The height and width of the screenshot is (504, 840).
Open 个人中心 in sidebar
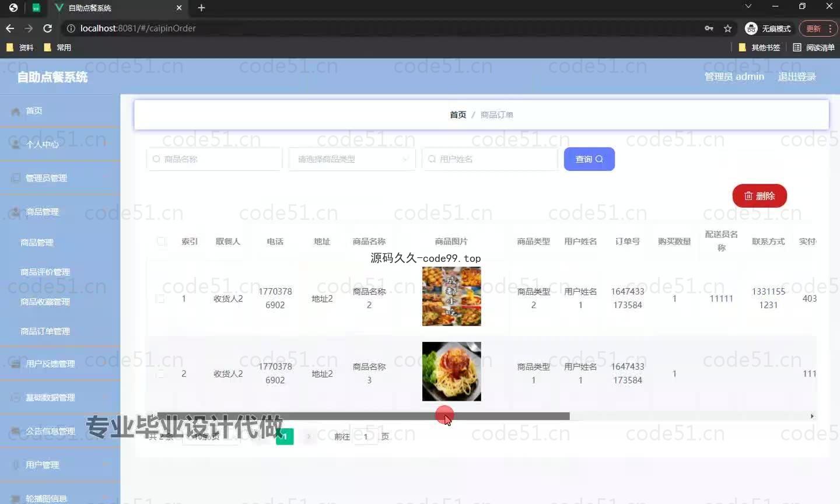(60, 144)
